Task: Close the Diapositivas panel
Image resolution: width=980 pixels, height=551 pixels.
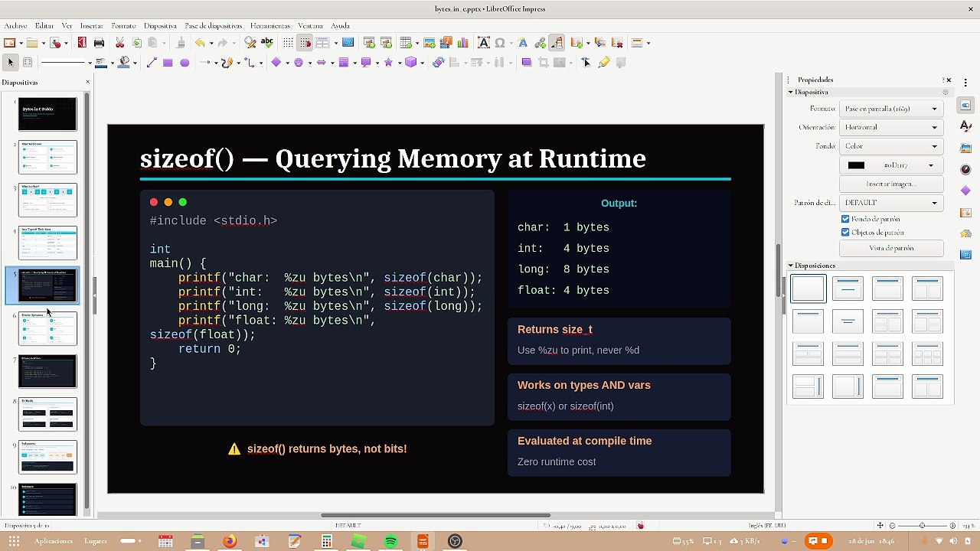Action: [x=87, y=82]
